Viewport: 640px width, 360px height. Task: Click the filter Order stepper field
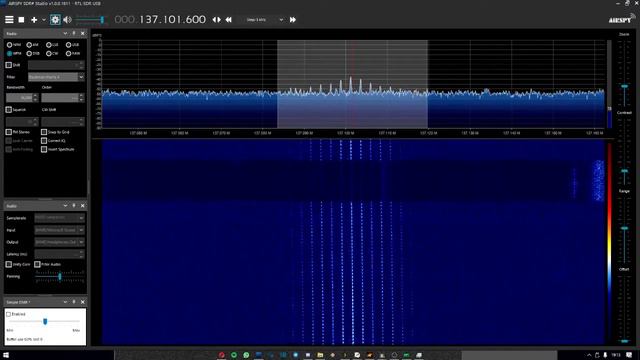[62, 98]
